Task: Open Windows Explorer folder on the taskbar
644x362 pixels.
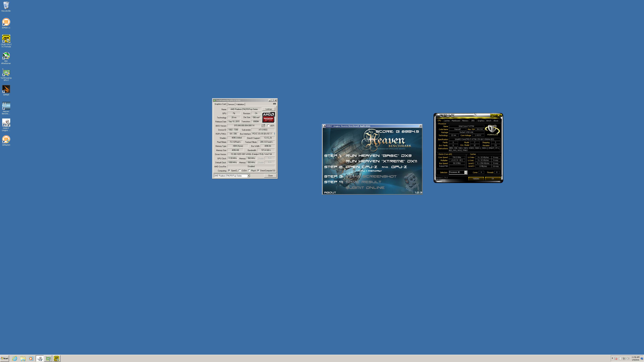Action: 23,358
